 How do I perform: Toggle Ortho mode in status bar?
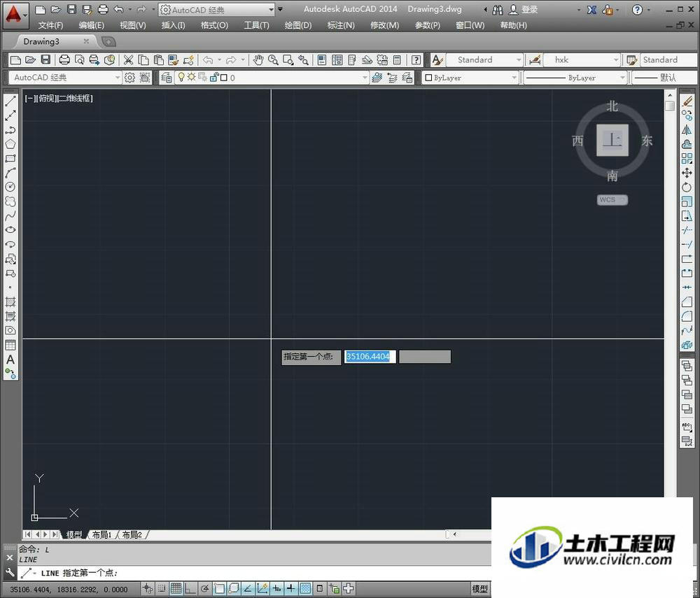190,589
